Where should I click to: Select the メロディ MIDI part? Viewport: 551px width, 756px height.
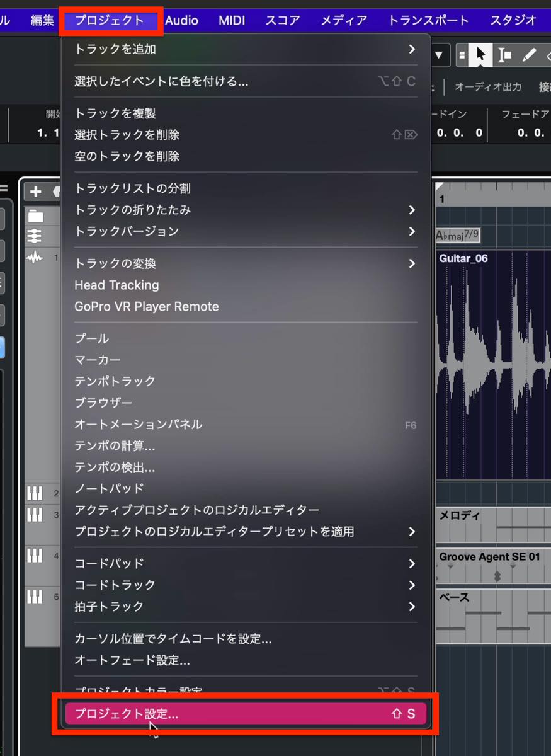click(x=493, y=525)
